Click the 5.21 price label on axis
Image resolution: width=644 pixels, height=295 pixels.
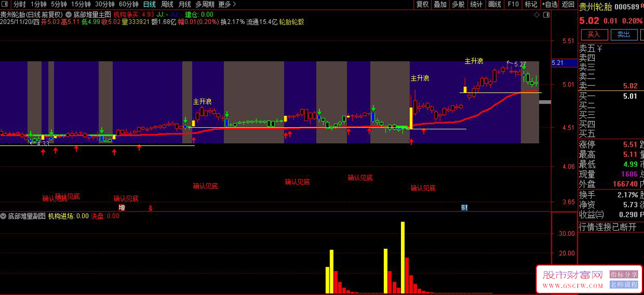pos(557,63)
